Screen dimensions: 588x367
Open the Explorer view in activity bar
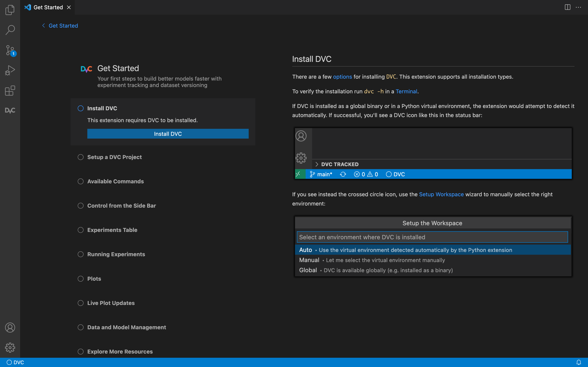tap(10, 10)
